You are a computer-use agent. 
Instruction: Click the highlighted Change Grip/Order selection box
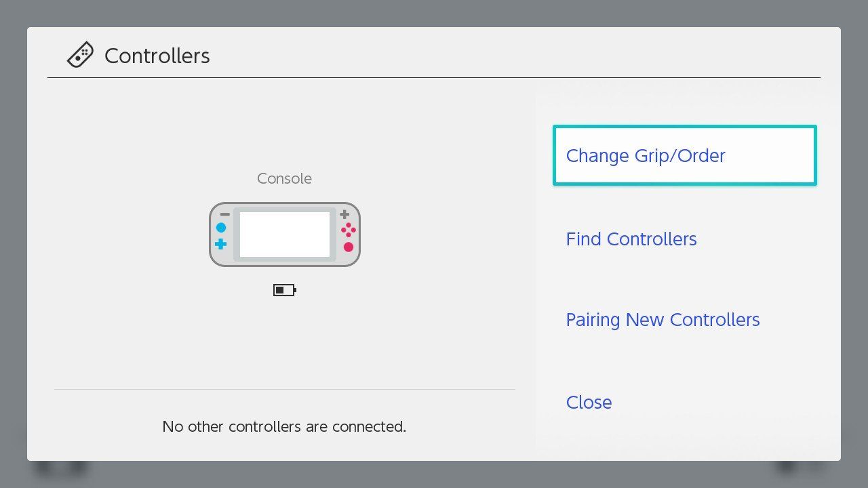coord(684,155)
